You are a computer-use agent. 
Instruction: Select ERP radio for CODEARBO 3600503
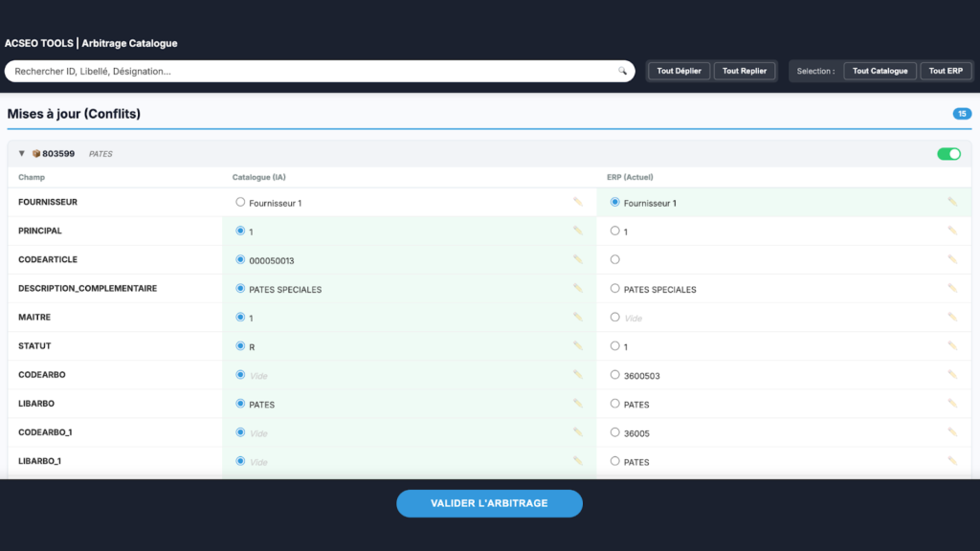coord(614,375)
